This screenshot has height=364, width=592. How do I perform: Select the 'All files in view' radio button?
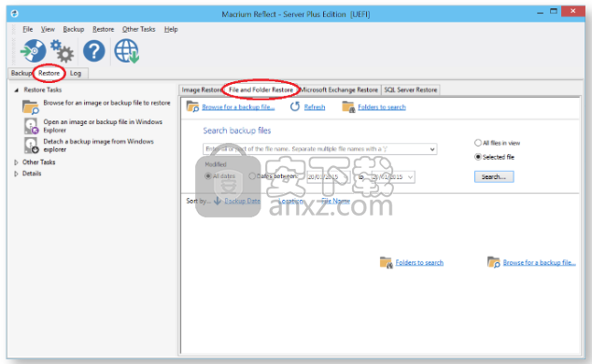click(478, 143)
